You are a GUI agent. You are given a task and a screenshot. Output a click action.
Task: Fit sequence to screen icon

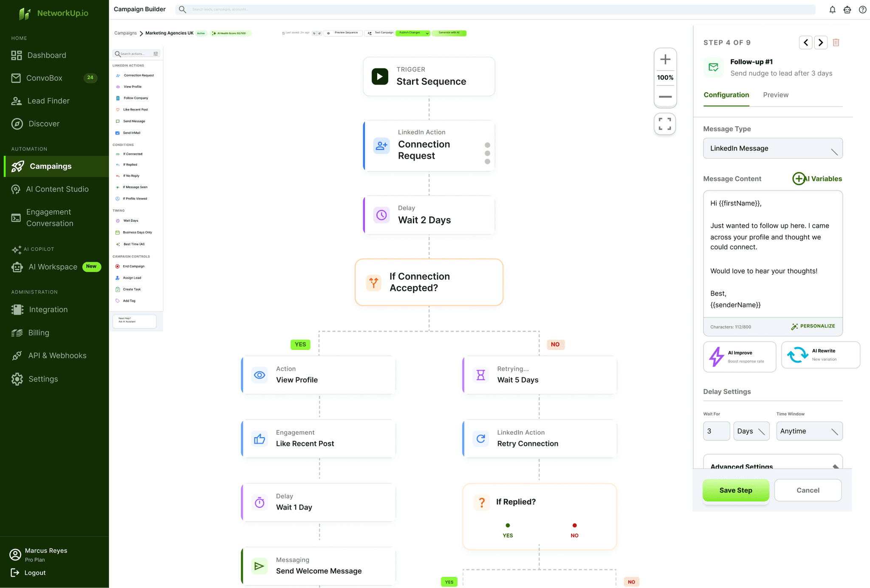click(665, 124)
